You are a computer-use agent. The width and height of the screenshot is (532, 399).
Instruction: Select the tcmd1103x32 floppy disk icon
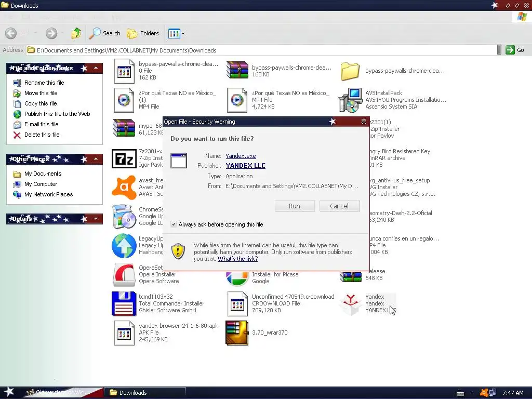pos(124,303)
